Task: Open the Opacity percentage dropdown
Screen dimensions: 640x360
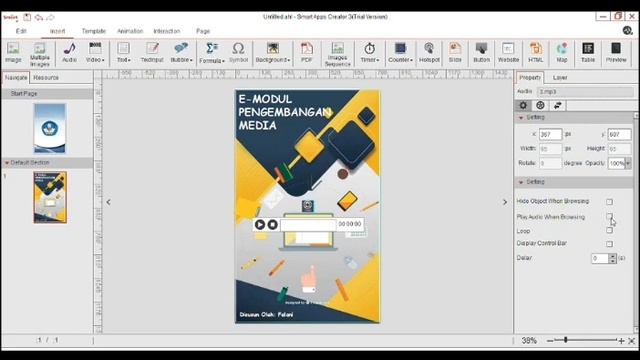Action: [x=628, y=163]
